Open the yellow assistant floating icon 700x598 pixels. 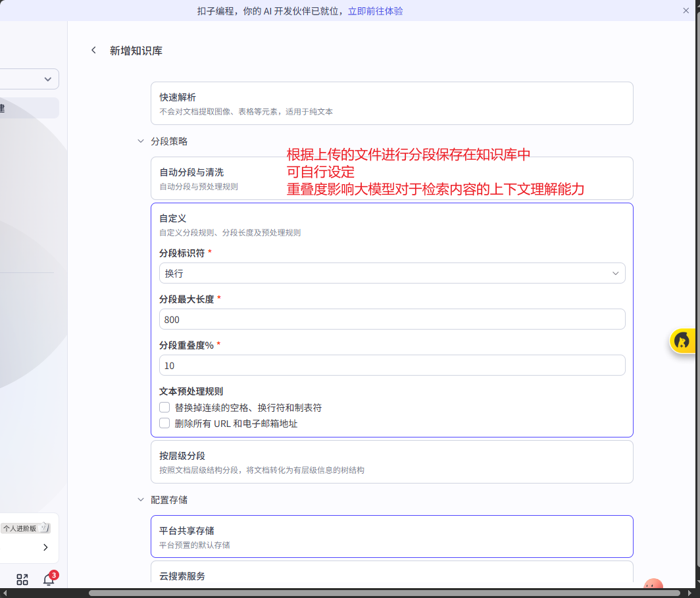pos(682,341)
